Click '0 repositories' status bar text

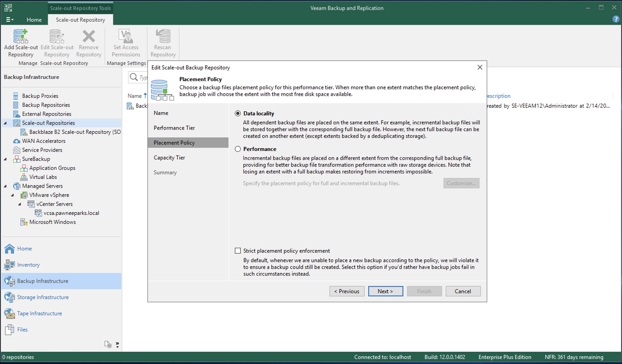tap(18, 357)
